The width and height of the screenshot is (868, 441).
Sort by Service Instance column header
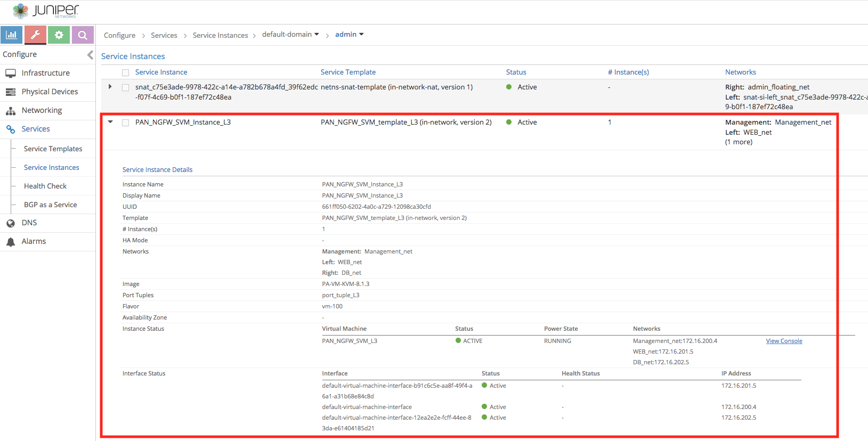161,72
